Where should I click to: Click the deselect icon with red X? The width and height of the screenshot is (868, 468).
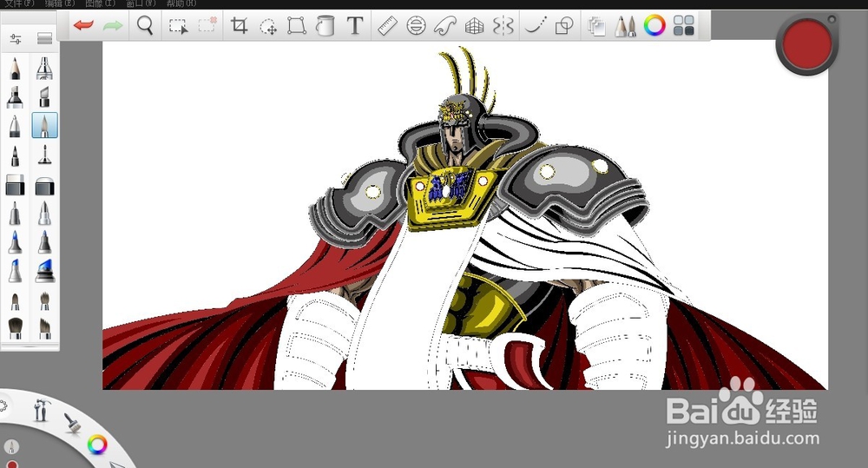pos(207,25)
